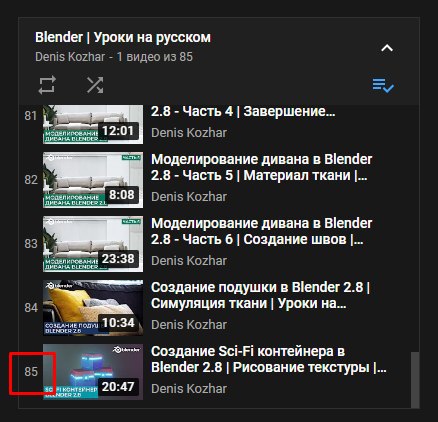Select title 'Часть 6 | Создание швов'

(x=262, y=231)
